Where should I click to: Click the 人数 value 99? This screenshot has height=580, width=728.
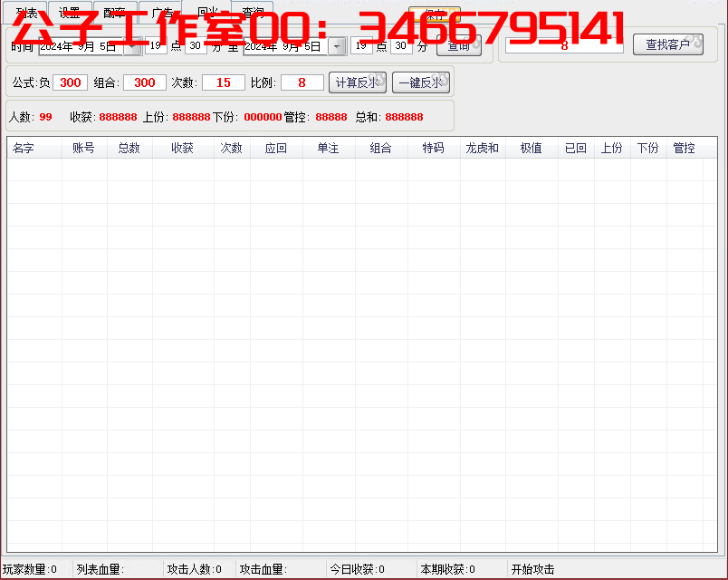[x=45, y=117]
